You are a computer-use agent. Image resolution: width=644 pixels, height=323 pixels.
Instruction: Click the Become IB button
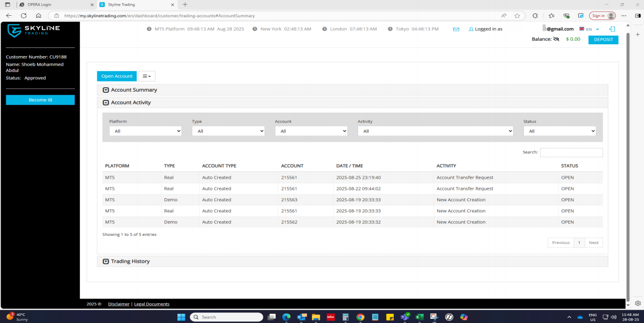pos(40,100)
